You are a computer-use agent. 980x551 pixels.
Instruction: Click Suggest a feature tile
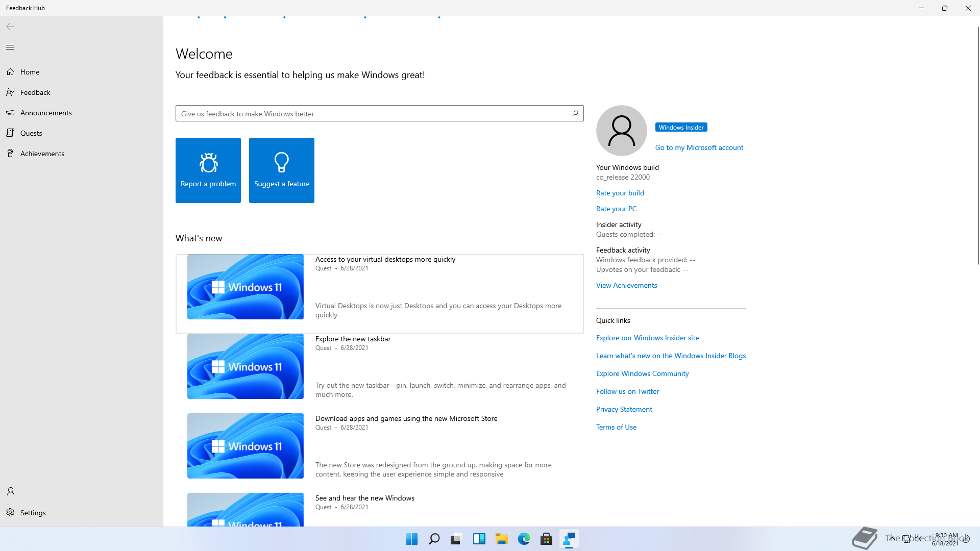coord(282,170)
